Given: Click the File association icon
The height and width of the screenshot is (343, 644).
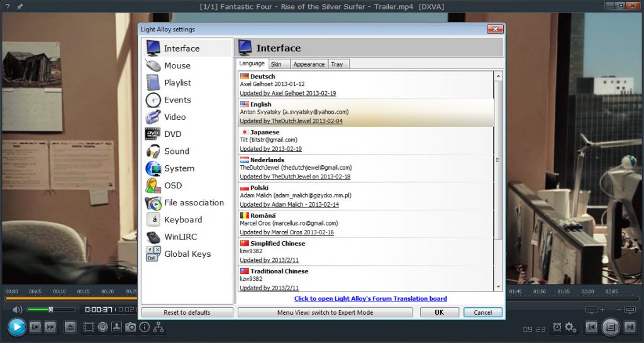Looking at the screenshot, I should [153, 203].
